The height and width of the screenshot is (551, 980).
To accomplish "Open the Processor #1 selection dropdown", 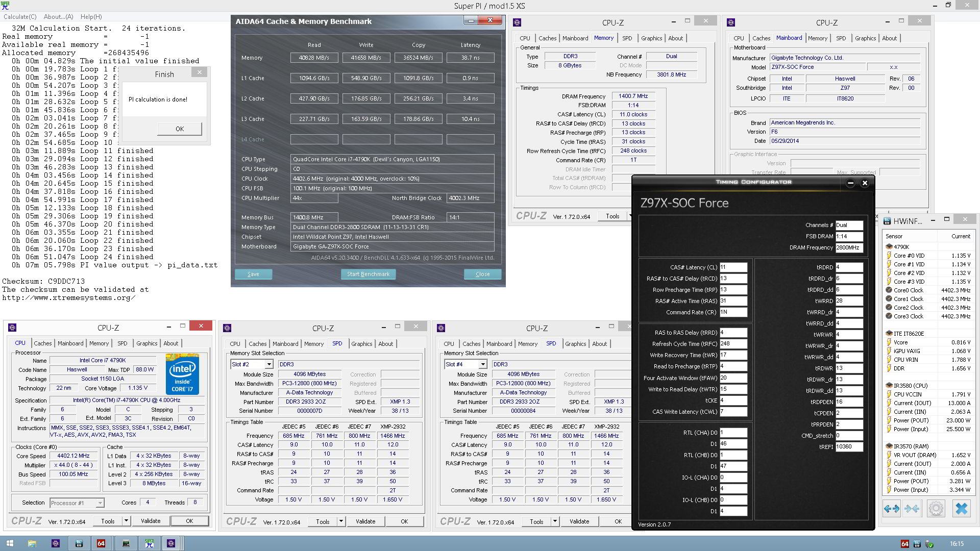I will (100, 503).
